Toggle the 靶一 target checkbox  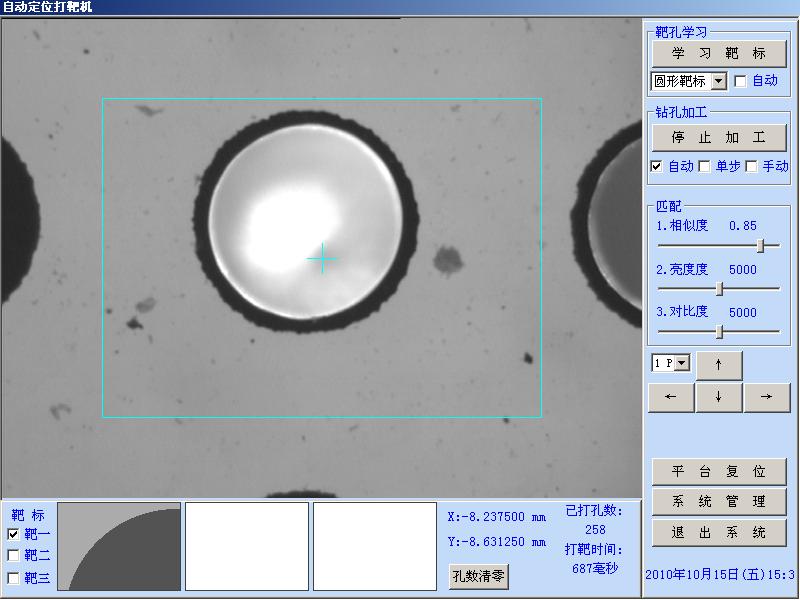pos(13,534)
